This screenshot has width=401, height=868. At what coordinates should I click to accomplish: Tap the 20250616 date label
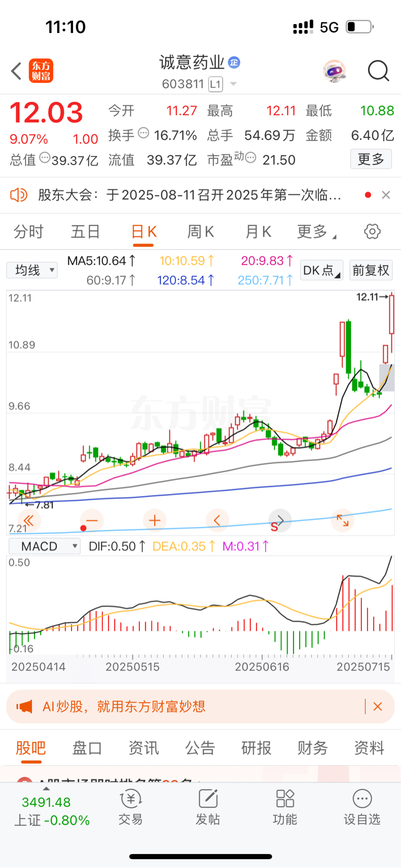(262, 667)
